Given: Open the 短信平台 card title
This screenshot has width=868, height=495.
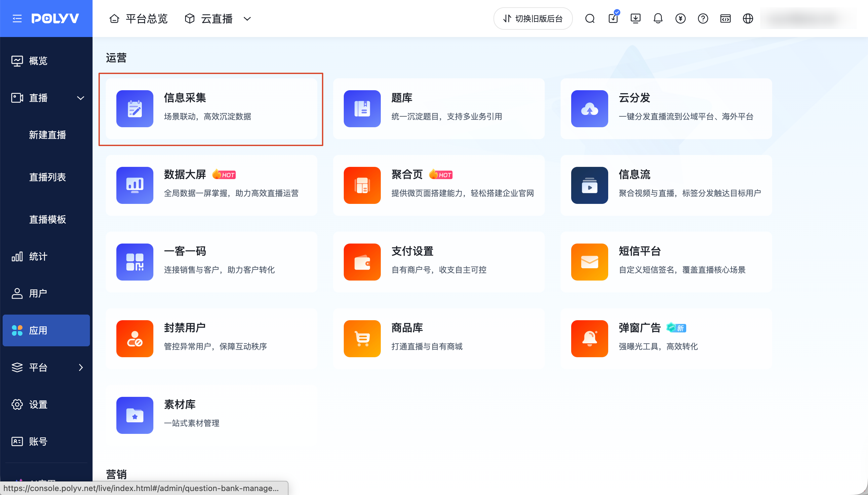Looking at the screenshot, I should tap(640, 251).
